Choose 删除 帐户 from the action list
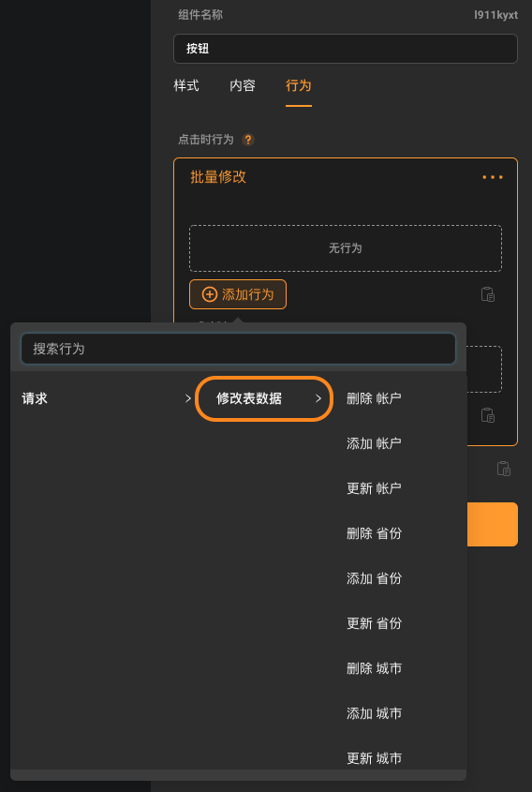The width and height of the screenshot is (532, 792). pyautogui.click(x=374, y=398)
